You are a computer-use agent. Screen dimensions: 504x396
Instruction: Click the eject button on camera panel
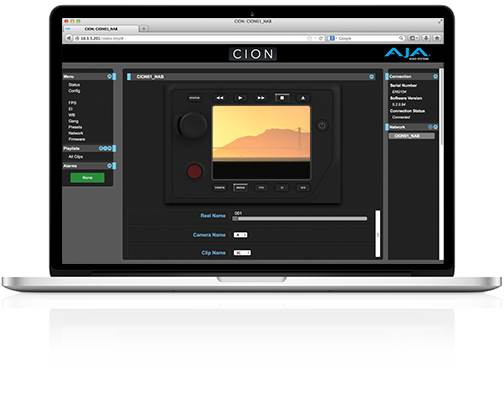303,98
